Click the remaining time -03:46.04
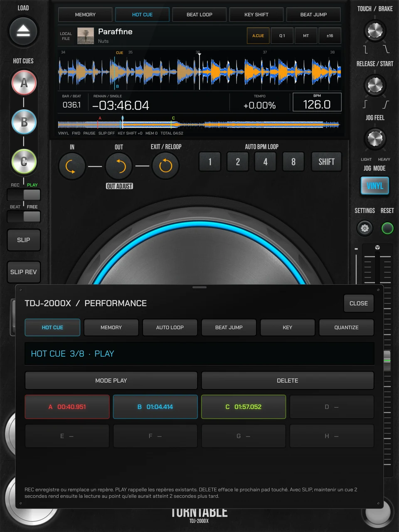 pyautogui.click(x=121, y=105)
